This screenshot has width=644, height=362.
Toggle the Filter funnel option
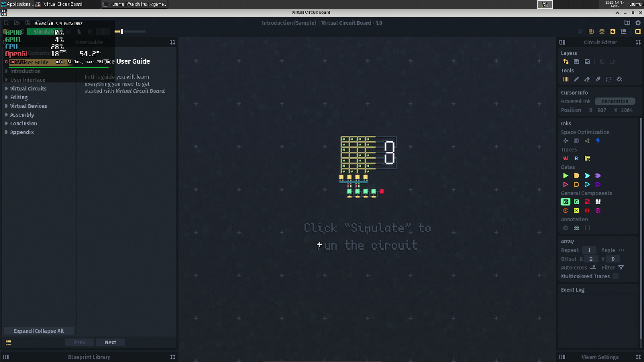pos(621,267)
